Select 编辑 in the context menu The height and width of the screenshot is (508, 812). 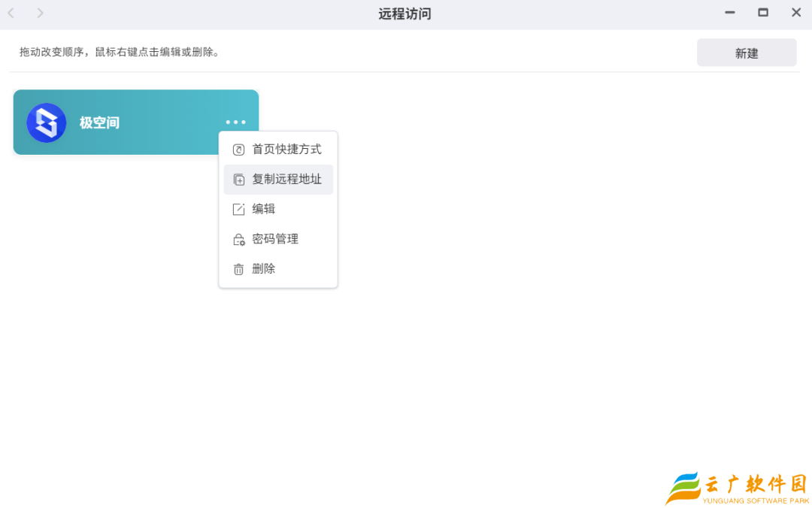(x=278, y=209)
